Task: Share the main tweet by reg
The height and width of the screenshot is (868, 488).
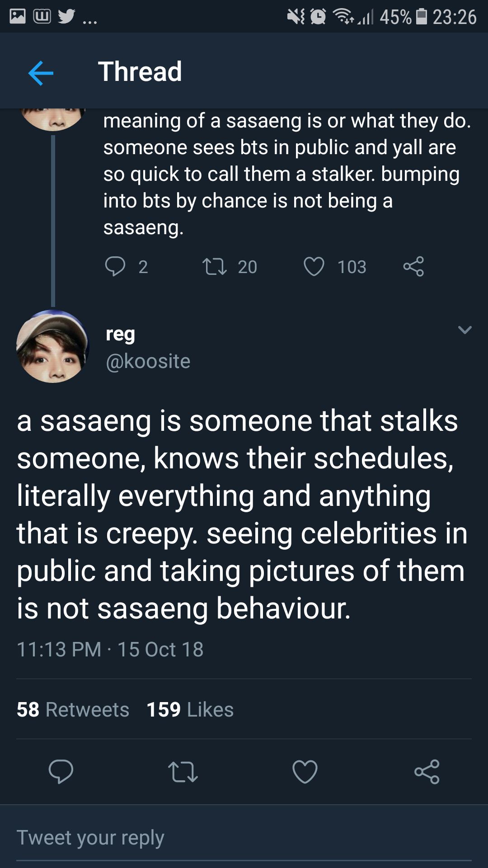Action: coord(427,771)
